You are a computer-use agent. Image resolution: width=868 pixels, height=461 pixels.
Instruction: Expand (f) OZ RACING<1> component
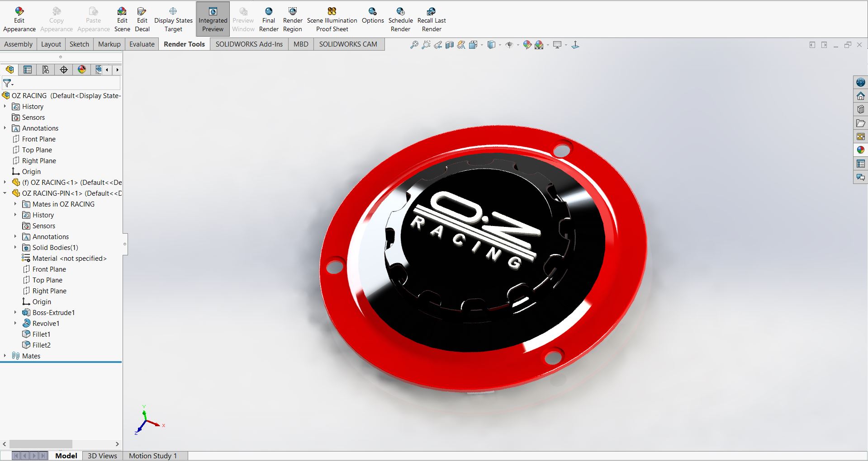5,182
